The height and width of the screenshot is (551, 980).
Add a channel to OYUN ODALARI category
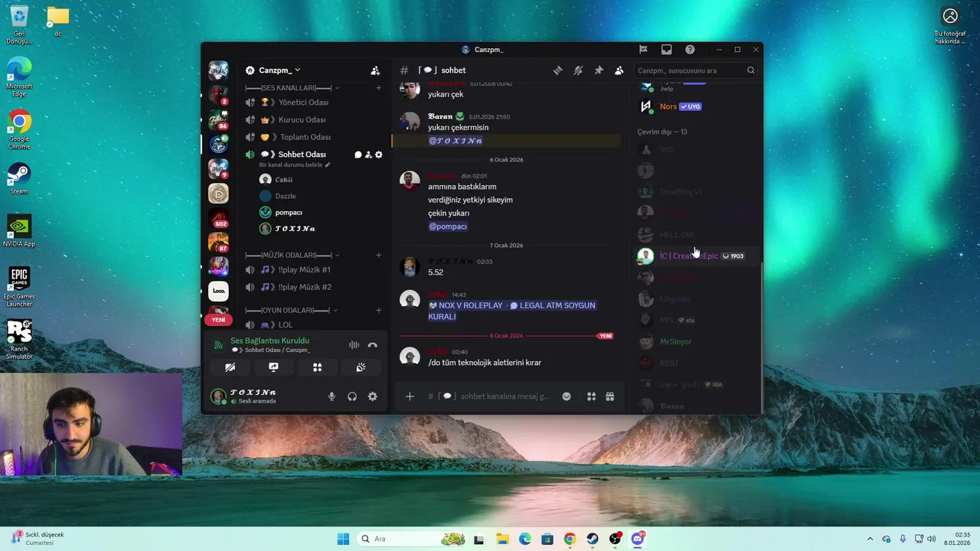[378, 310]
